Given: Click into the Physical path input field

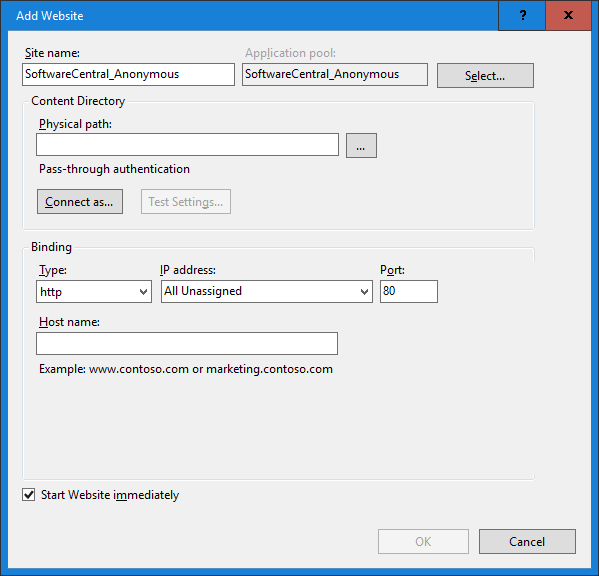Looking at the screenshot, I should 188,145.
